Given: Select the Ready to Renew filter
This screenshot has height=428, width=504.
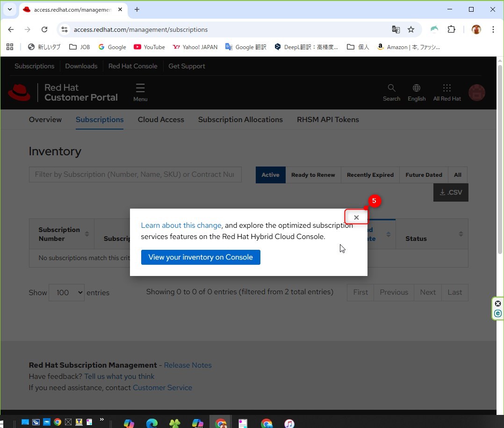Looking at the screenshot, I should (x=313, y=175).
